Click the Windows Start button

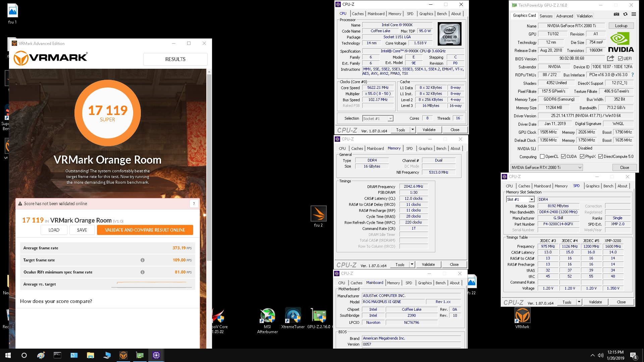8,355
